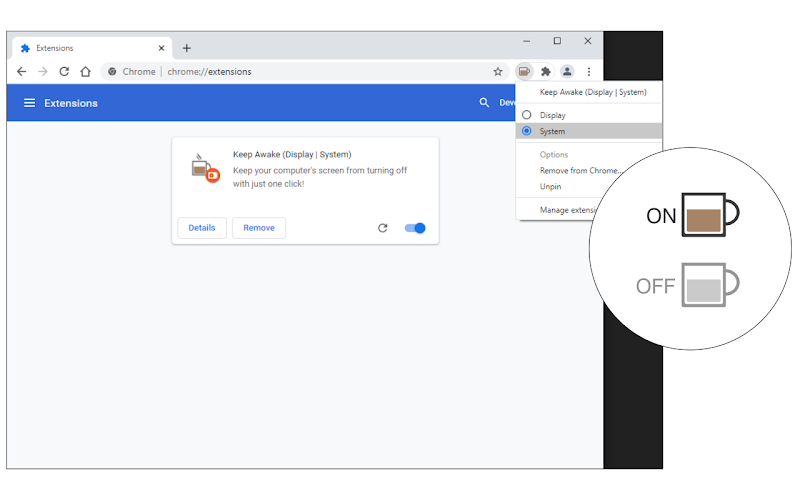Open the Chrome three-dot menu
This screenshot has height=500, width=800.
point(589,71)
